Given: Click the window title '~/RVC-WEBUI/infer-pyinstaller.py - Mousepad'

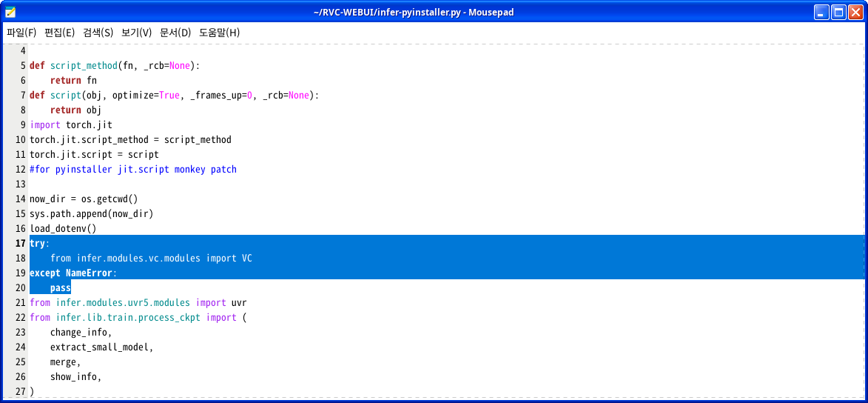Looking at the screenshot, I should click(x=414, y=12).
